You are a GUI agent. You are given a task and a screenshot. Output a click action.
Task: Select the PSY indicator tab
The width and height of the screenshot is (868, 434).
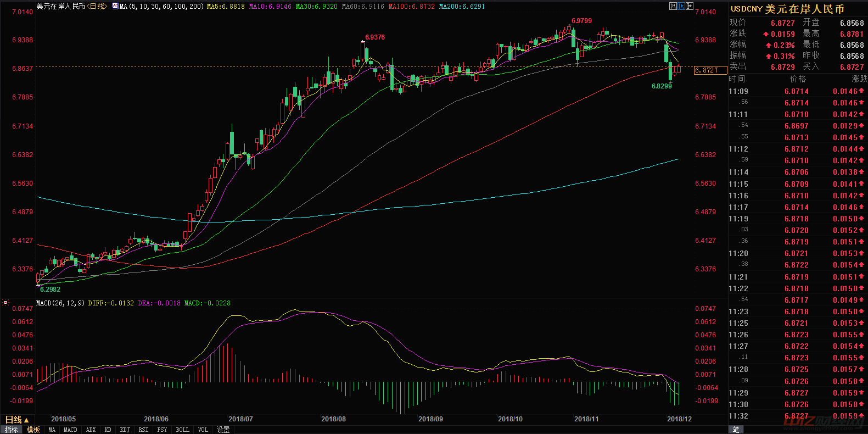click(162, 430)
